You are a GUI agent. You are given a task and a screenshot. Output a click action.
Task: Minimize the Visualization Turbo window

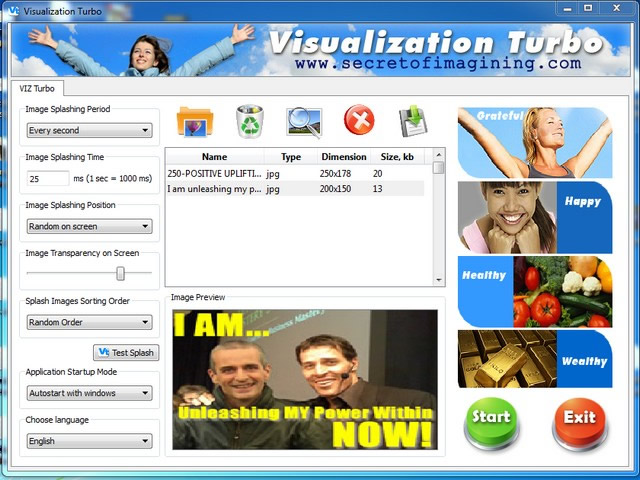[x=568, y=9]
